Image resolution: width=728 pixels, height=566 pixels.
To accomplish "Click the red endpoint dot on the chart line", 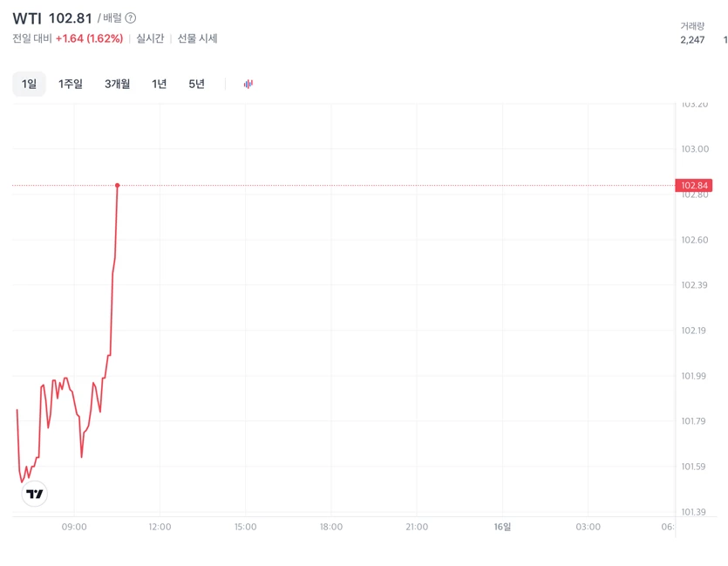I will pos(118,185).
